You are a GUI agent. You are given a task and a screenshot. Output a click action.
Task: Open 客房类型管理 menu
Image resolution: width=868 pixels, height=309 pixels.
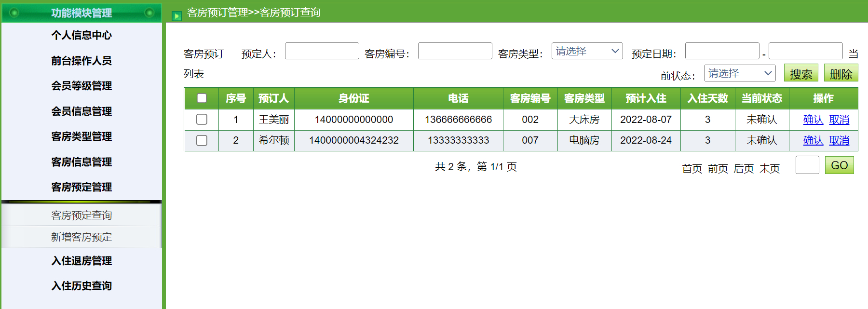coord(81,136)
